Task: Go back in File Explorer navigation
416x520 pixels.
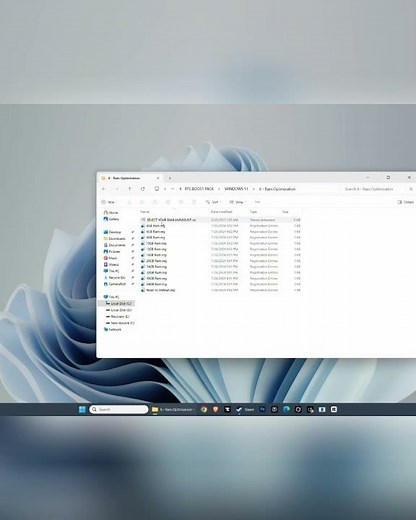Action: (104, 189)
